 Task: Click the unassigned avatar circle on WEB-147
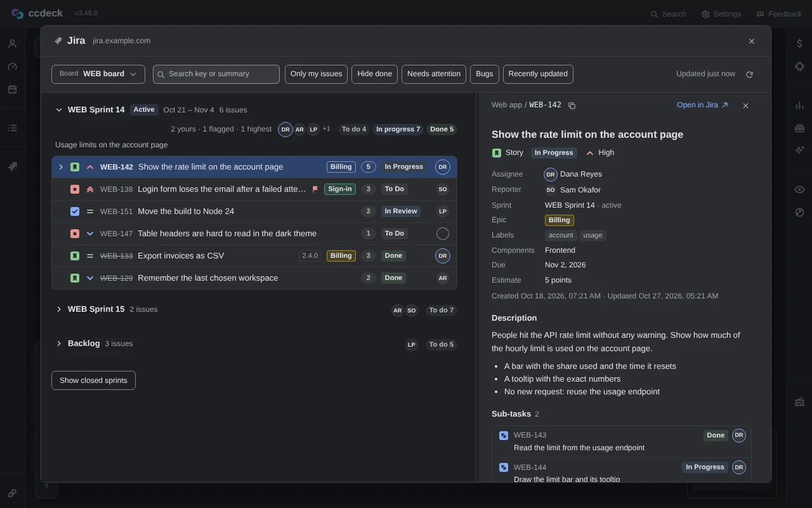coord(443,234)
